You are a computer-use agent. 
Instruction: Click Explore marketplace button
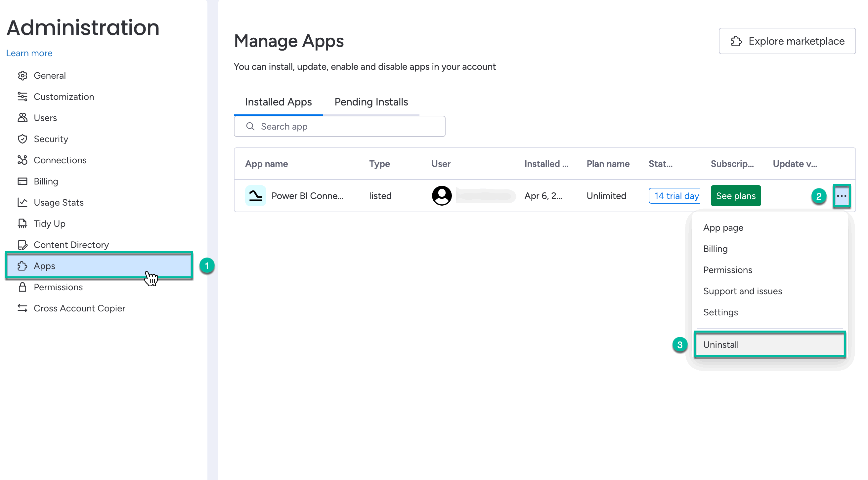(787, 41)
